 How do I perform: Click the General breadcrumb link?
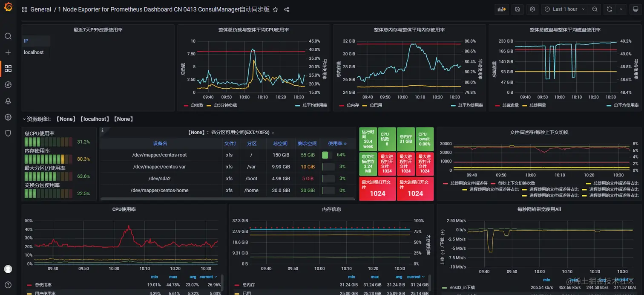(x=41, y=9)
